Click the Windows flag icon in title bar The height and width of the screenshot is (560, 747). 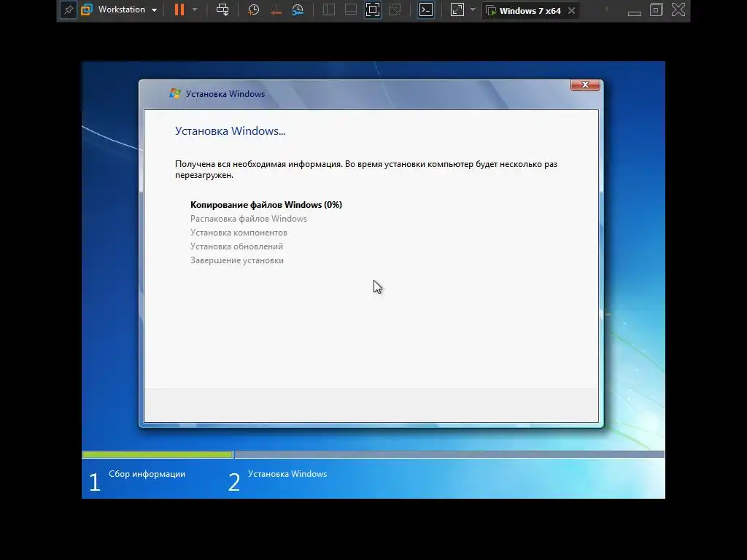[x=175, y=93]
